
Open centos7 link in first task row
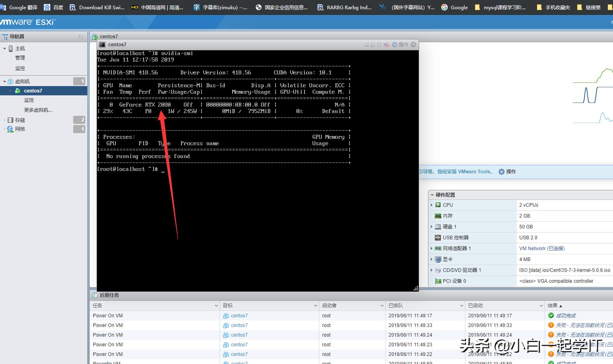click(239, 316)
